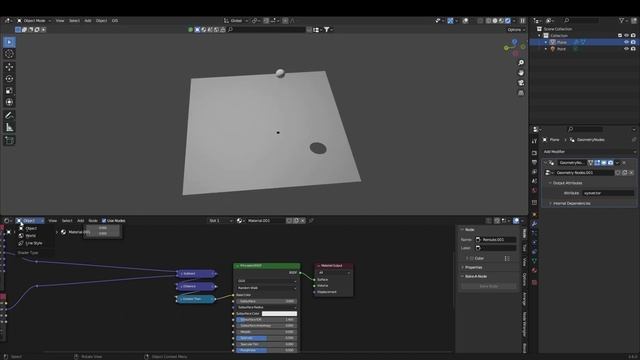The width and height of the screenshot is (640, 360).
Task: Hide the Collection with eye icon
Action: click(x=627, y=36)
